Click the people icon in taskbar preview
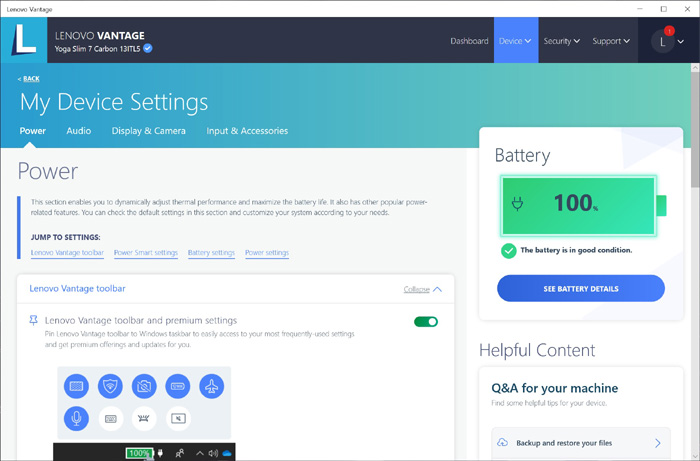This screenshot has height=461, width=700. 179,453
